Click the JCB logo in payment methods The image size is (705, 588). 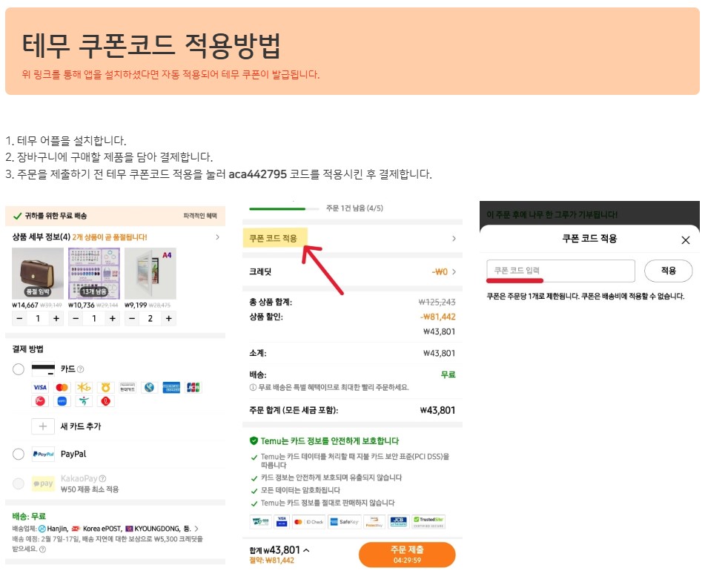click(193, 387)
